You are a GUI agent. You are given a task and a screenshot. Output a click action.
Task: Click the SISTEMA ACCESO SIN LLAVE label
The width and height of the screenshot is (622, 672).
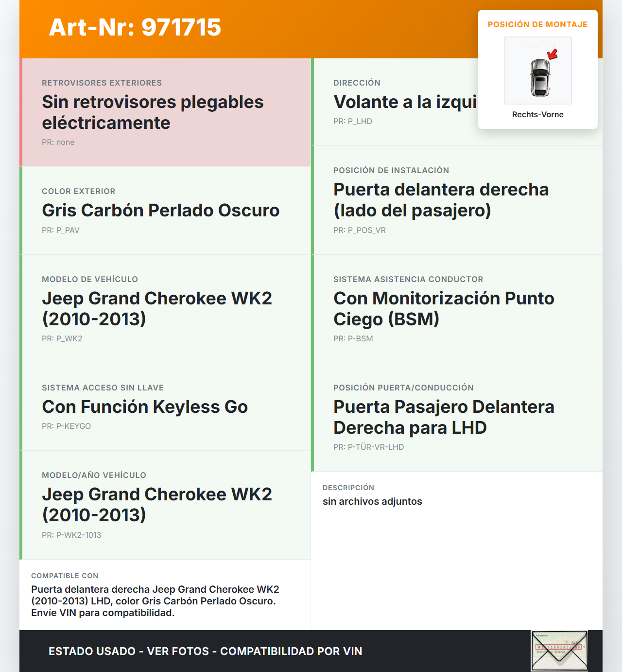pyautogui.click(x=103, y=388)
